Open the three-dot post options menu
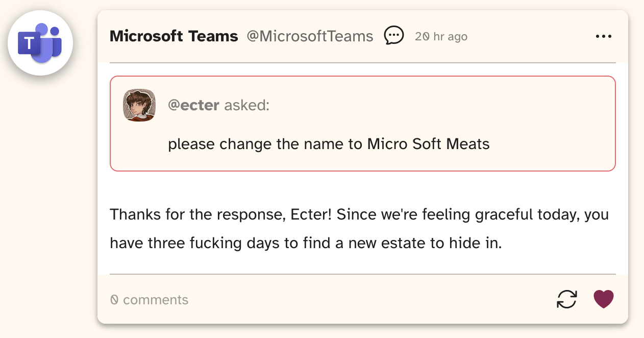Viewport: 644px width, 338px height. pos(603,36)
